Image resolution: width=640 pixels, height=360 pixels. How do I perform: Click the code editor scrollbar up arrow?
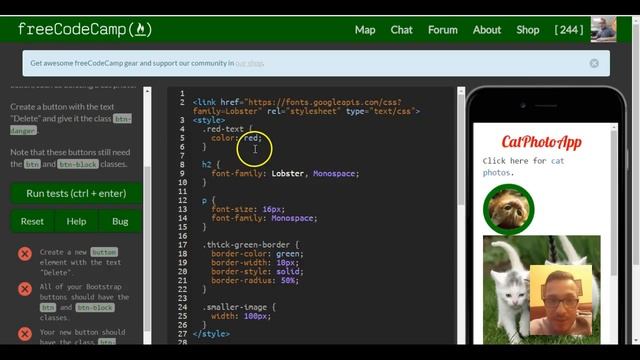click(461, 91)
